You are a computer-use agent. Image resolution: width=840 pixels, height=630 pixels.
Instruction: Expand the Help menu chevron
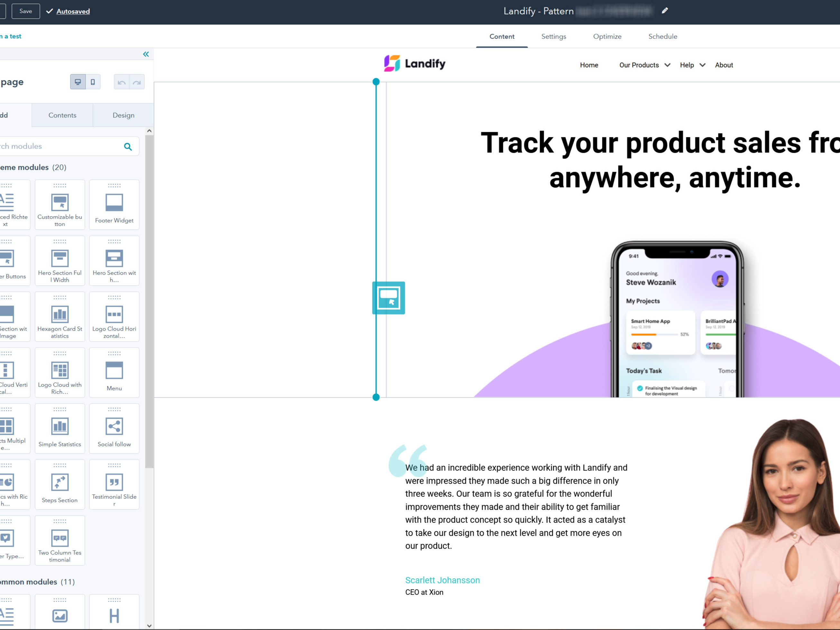pos(703,65)
